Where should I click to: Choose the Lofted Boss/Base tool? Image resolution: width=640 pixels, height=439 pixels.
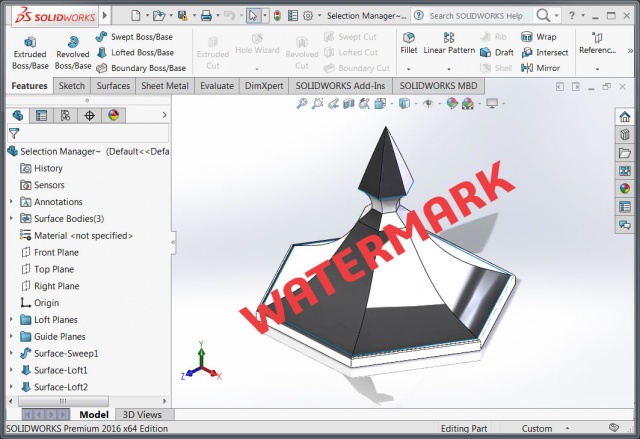pos(135,52)
